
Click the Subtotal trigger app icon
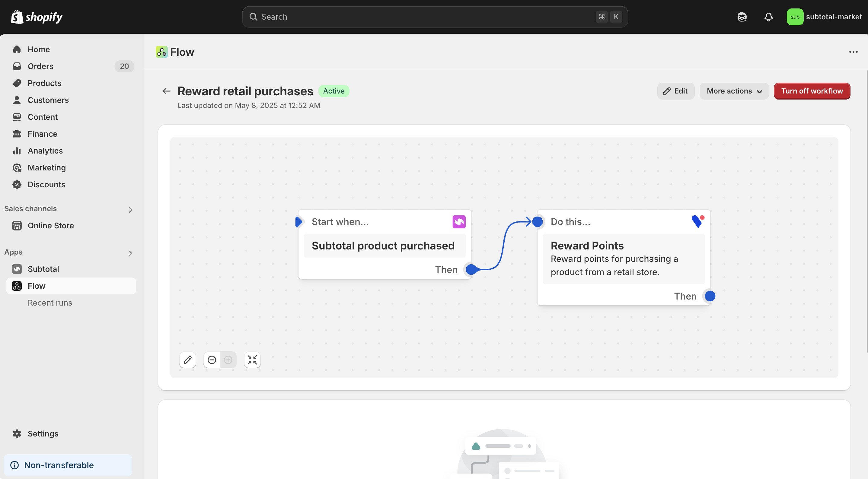[459, 222]
